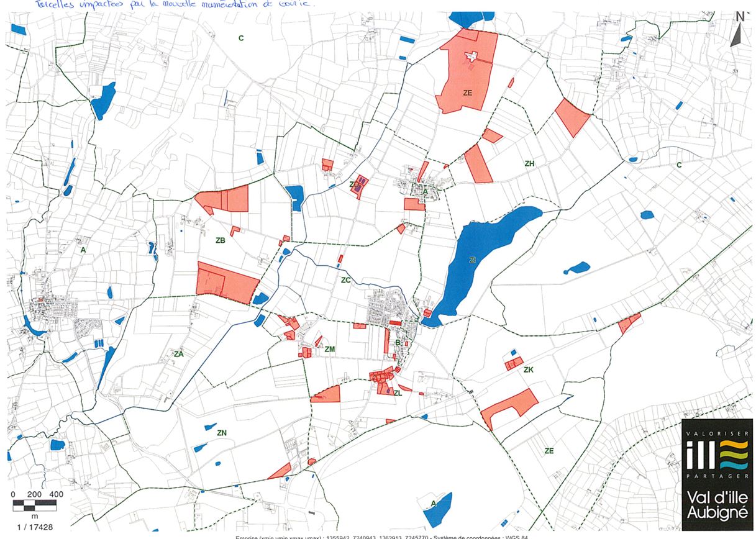The width and height of the screenshot is (756, 539).
Task: Click the ZH section label
Action: [529, 163]
